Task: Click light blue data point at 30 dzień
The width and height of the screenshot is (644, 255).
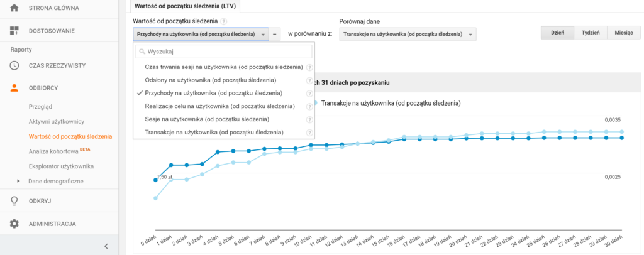Action: 622,132
